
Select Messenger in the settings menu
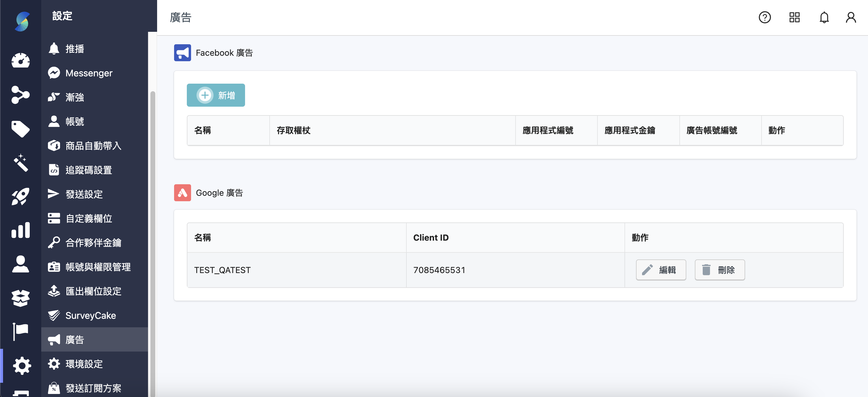click(89, 73)
